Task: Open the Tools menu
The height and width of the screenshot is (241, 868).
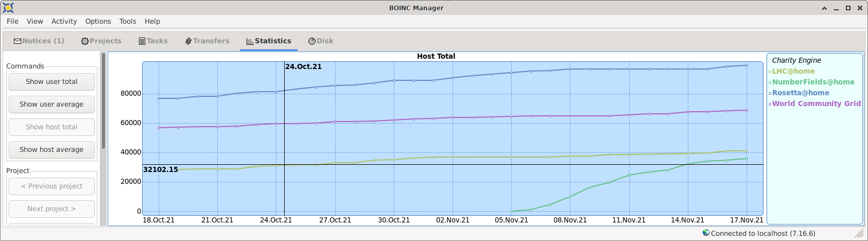Action: tap(128, 21)
